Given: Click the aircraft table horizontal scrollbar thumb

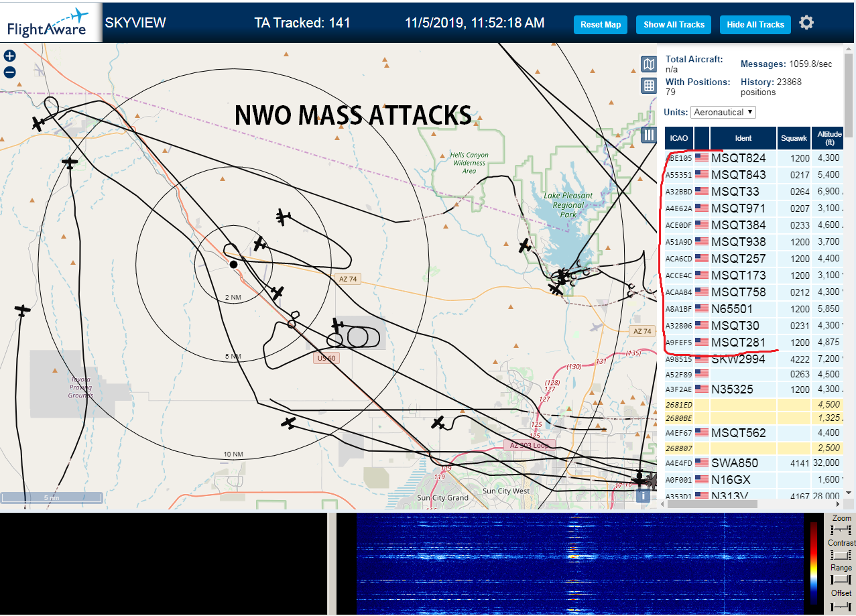Looking at the screenshot, I should (711, 504).
